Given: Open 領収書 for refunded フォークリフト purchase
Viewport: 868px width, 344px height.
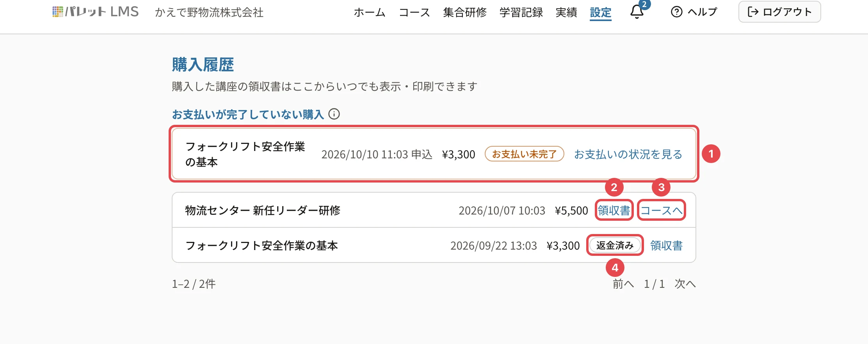Looking at the screenshot, I should click(x=666, y=246).
